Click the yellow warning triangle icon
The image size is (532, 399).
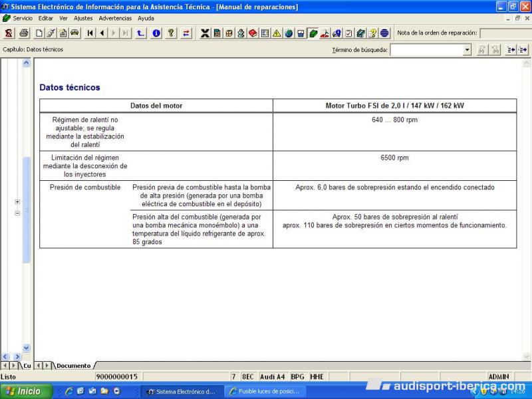[x=277, y=33]
